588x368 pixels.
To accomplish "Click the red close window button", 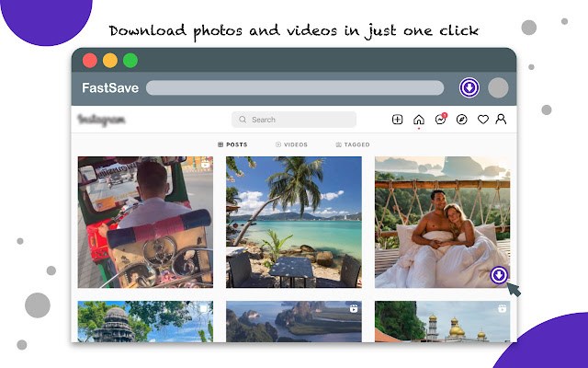I will coord(90,61).
